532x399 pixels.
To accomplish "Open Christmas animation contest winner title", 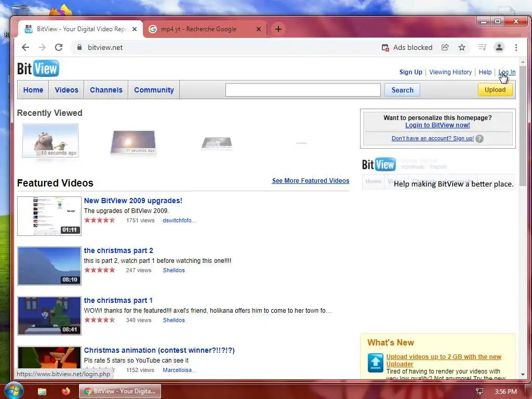I will pyautogui.click(x=159, y=351).
